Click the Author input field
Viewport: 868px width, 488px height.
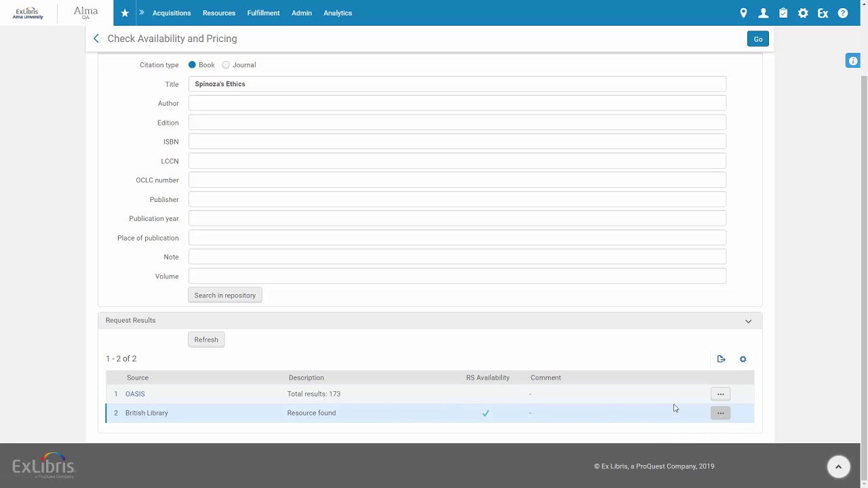click(457, 103)
